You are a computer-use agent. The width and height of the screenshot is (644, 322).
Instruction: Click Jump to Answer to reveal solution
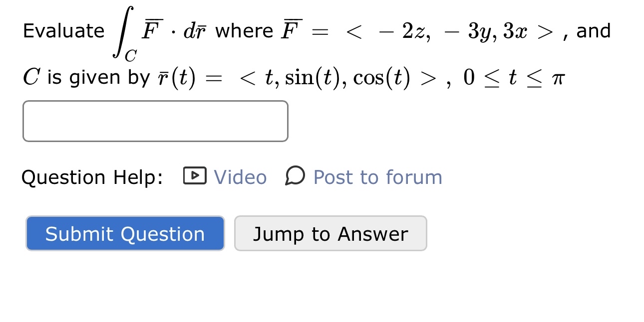tap(330, 233)
